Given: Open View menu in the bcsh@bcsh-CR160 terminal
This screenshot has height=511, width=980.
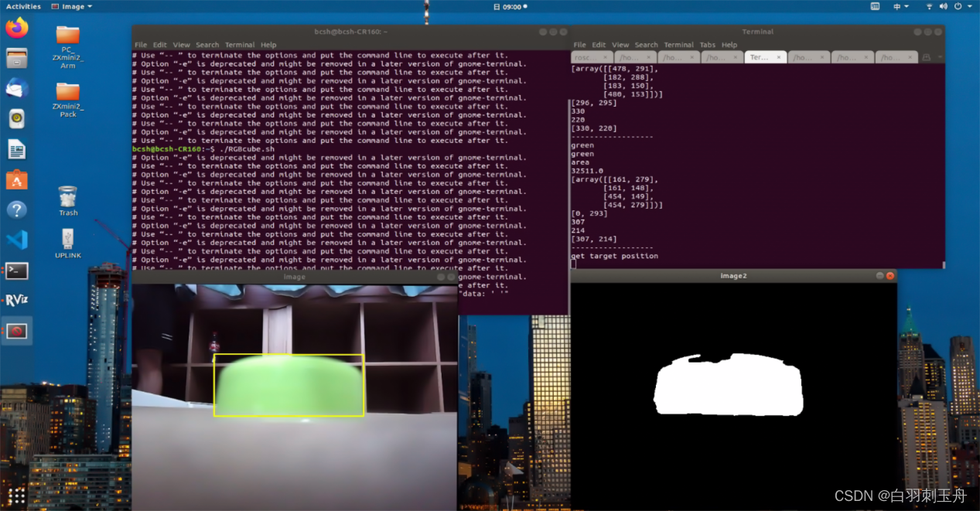Looking at the screenshot, I should pyautogui.click(x=181, y=45).
